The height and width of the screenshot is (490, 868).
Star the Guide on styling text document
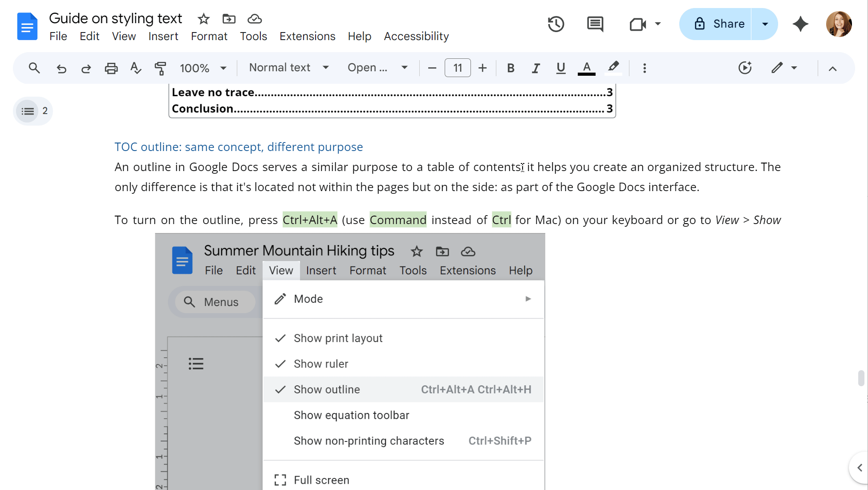tap(203, 19)
